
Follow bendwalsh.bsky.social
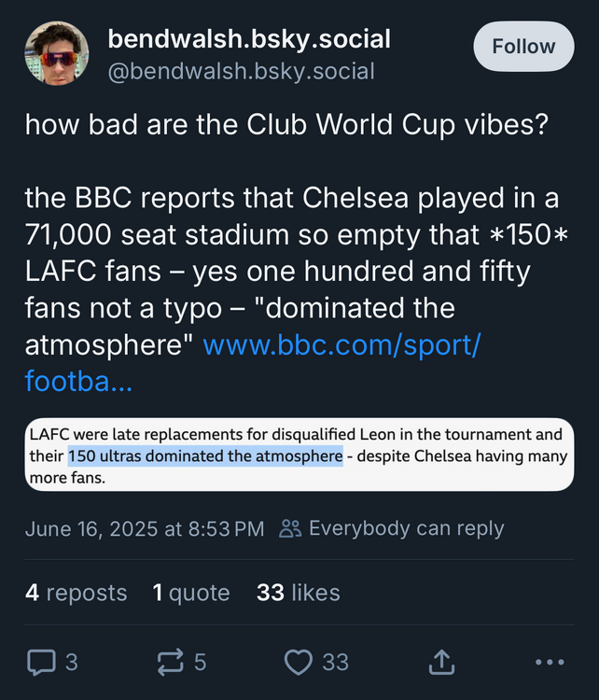523,47
